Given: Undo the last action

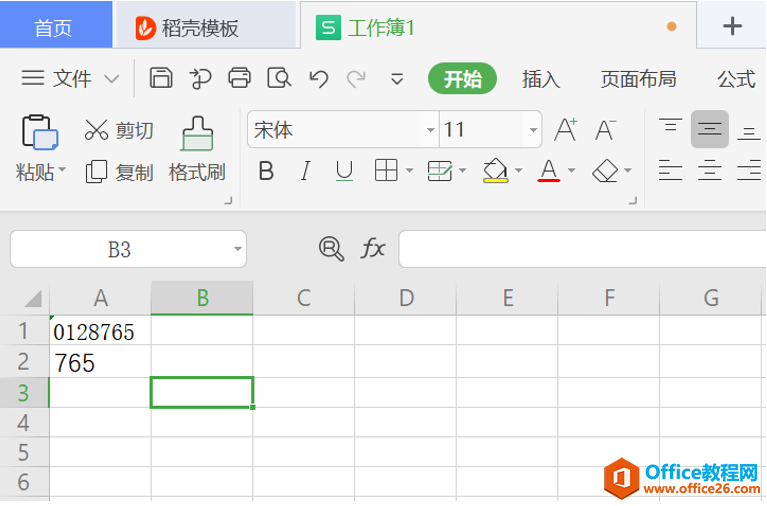Looking at the screenshot, I should click(319, 78).
